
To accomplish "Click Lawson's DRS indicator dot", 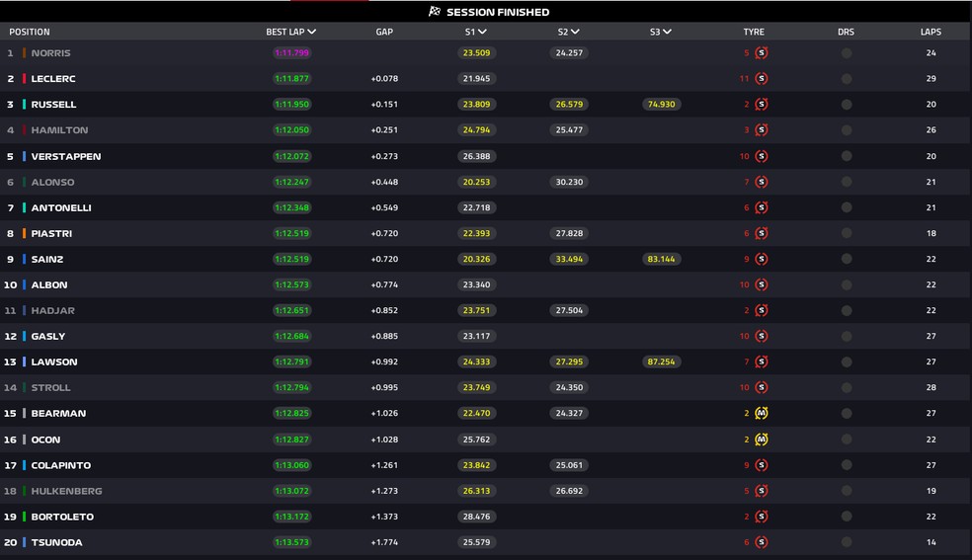I will coord(847,361).
